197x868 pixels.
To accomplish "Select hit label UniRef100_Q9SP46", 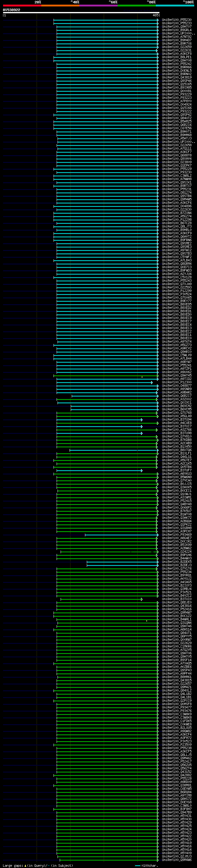I will pos(176,81).
